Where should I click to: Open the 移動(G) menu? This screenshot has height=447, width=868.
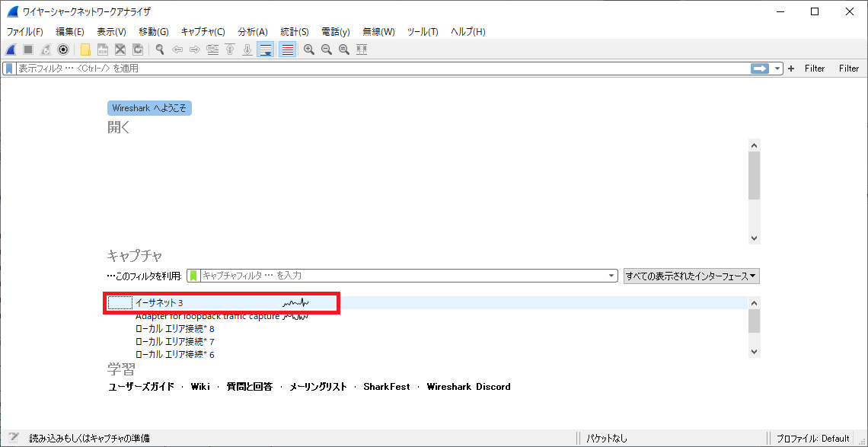click(x=153, y=31)
